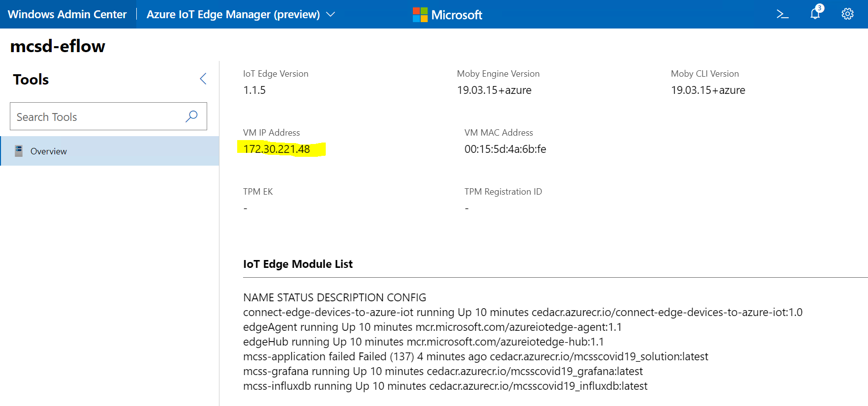Open the notifications bell
The width and height of the screenshot is (868, 406).
coord(815,14)
